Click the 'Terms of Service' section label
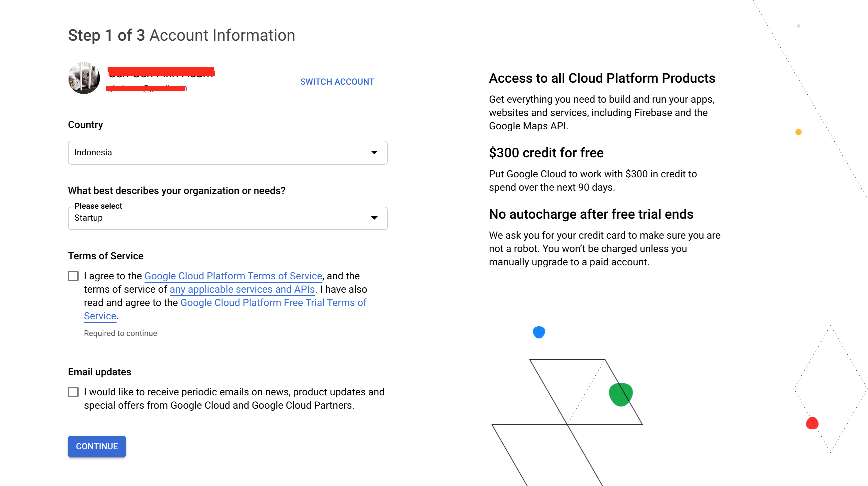Screen dimensions: 868x486 [106, 256]
